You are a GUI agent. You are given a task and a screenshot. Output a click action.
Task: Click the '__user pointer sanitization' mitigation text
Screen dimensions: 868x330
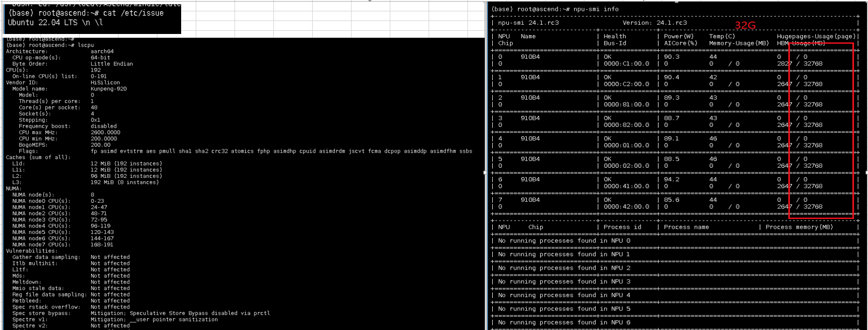174,319
